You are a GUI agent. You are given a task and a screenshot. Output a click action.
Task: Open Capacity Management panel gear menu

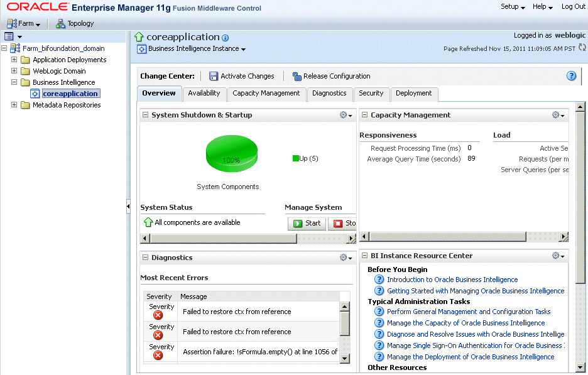coord(558,115)
